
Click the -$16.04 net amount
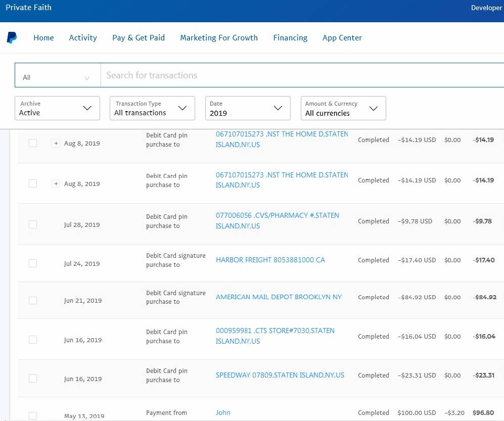click(x=484, y=337)
